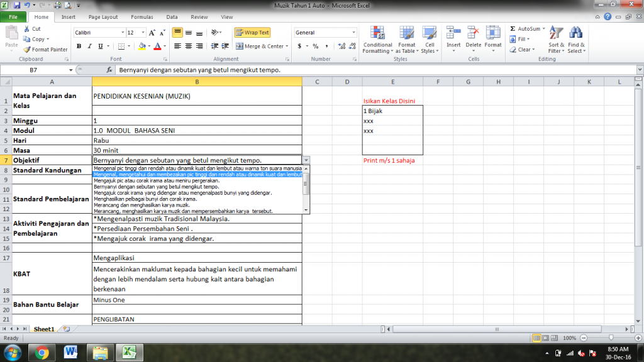Switch to the View tab
This screenshot has width=644, height=362.
(226, 17)
